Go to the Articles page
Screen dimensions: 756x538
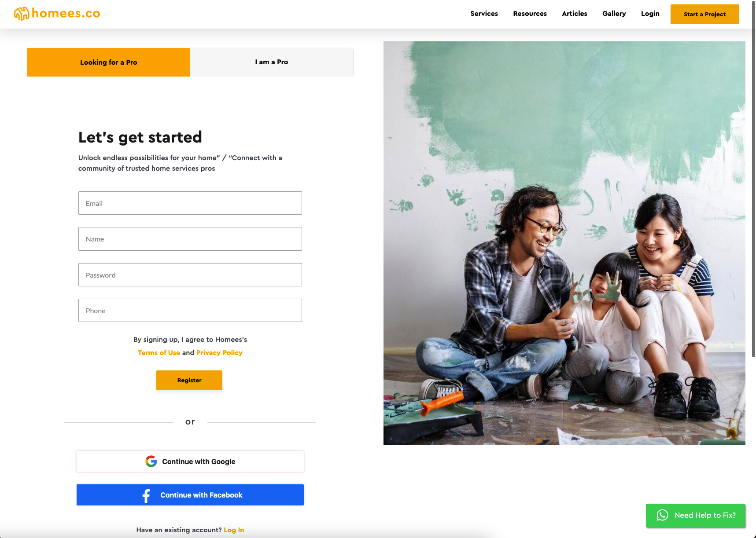575,14
